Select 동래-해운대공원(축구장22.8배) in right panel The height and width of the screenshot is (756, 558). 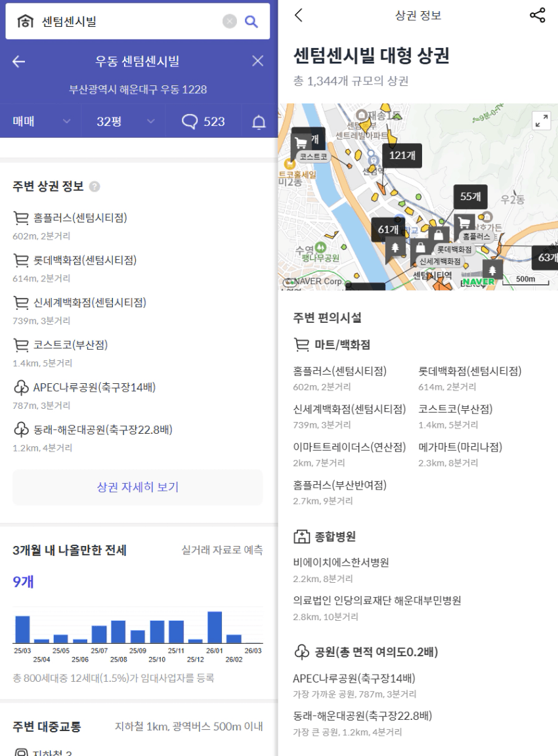(x=362, y=716)
